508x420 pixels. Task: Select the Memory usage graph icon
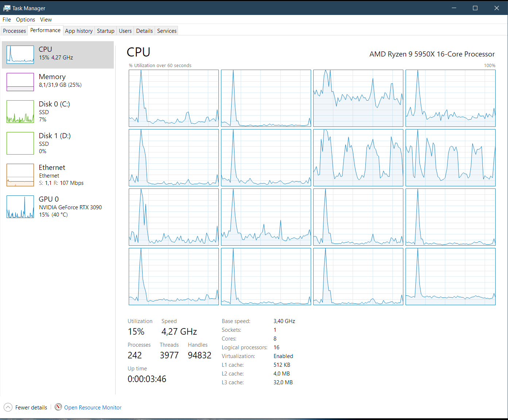click(x=20, y=82)
